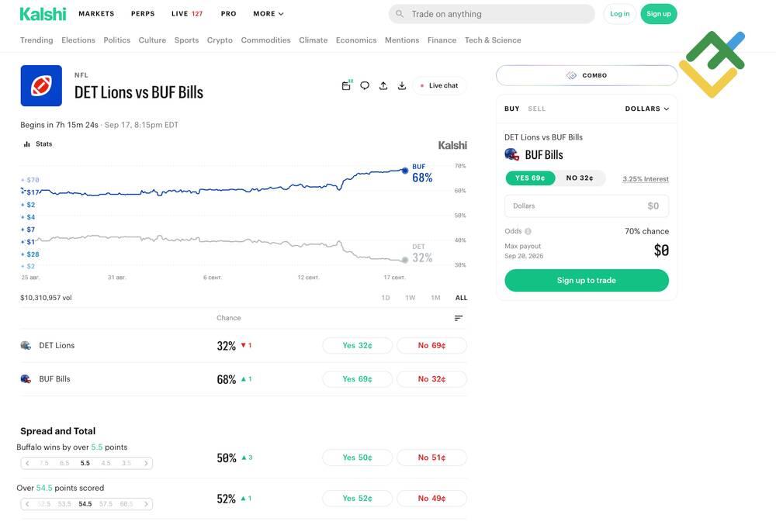
Task: Click the download icon
Action: tap(402, 85)
